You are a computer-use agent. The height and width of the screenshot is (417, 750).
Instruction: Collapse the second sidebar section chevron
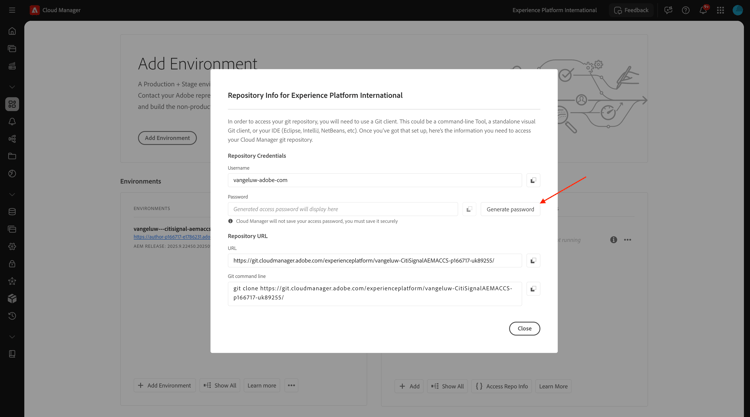tap(12, 195)
